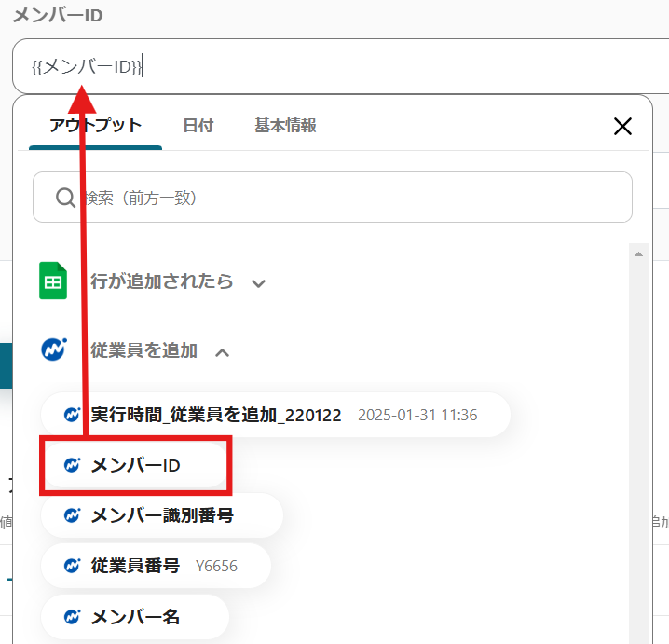Click the green spreadsheet icon
Viewport: 669px width, 644px height.
pos(53,281)
